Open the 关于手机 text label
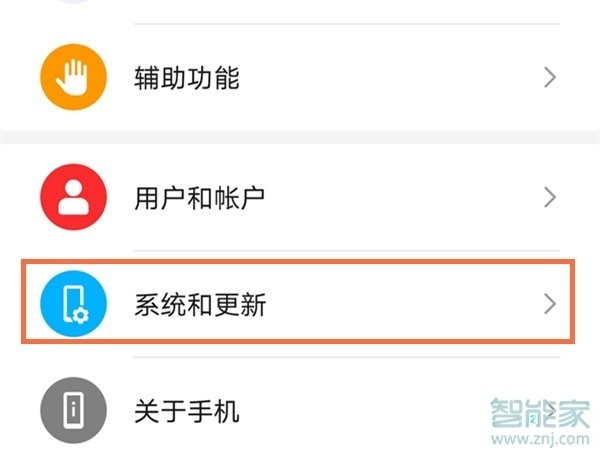600x458 pixels. (x=187, y=410)
